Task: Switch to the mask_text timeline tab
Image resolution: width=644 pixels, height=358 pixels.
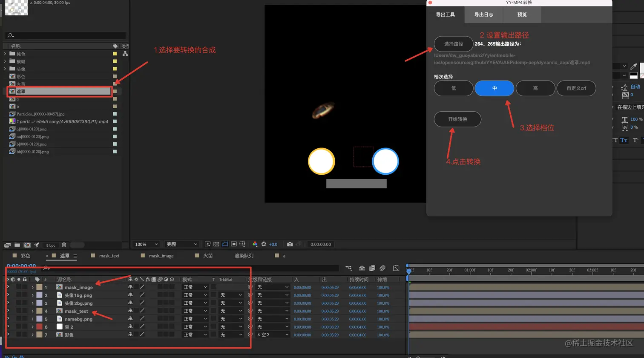Action: 109,256
